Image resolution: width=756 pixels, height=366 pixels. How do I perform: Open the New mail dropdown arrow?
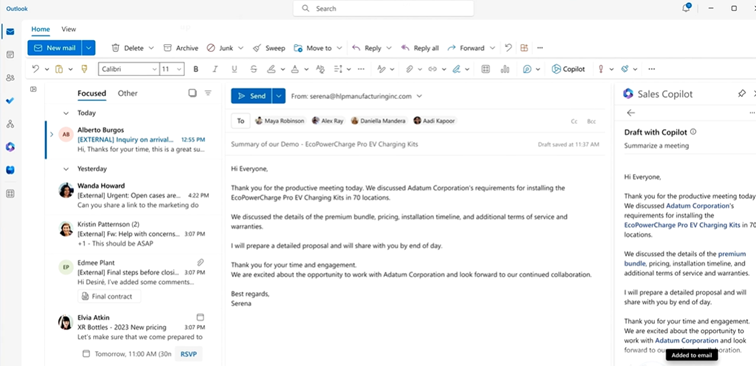tap(88, 48)
